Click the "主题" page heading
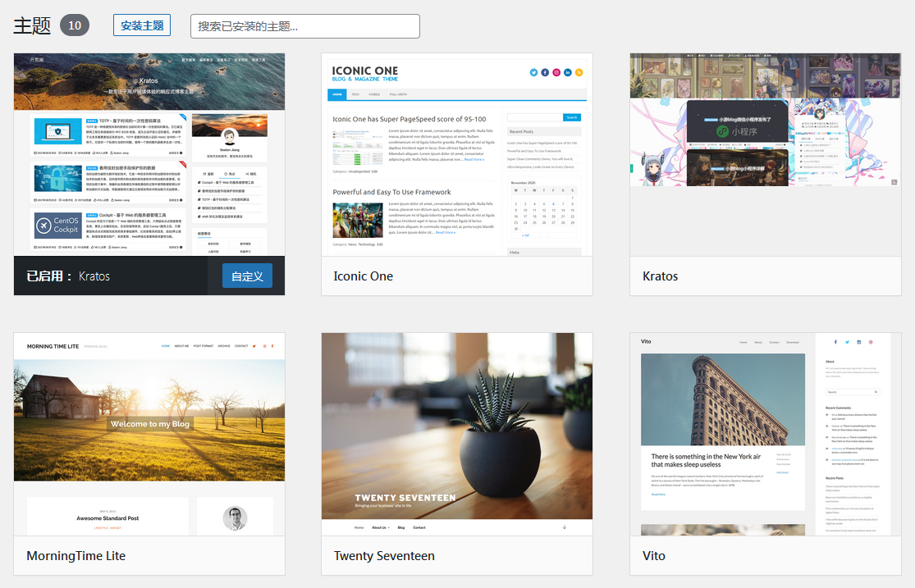915x588 pixels. click(x=32, y=25)
